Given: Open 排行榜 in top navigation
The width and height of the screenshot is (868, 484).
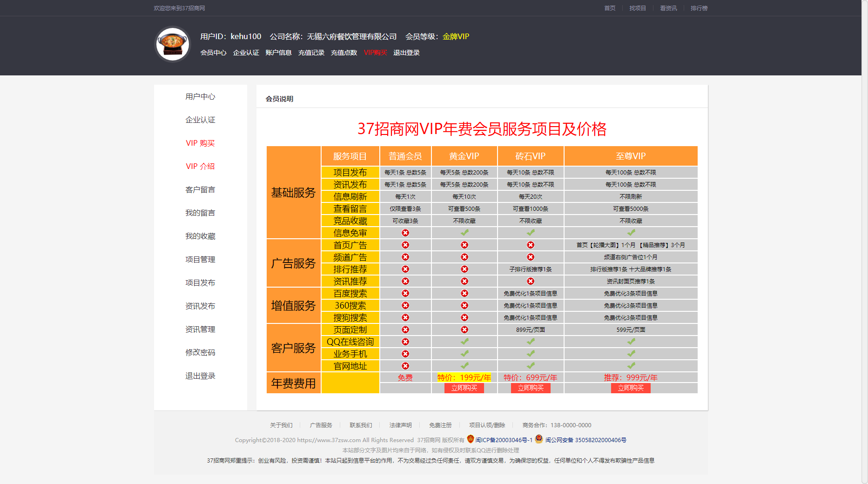Looking at the screenshot, I should (x=699, y=8).
